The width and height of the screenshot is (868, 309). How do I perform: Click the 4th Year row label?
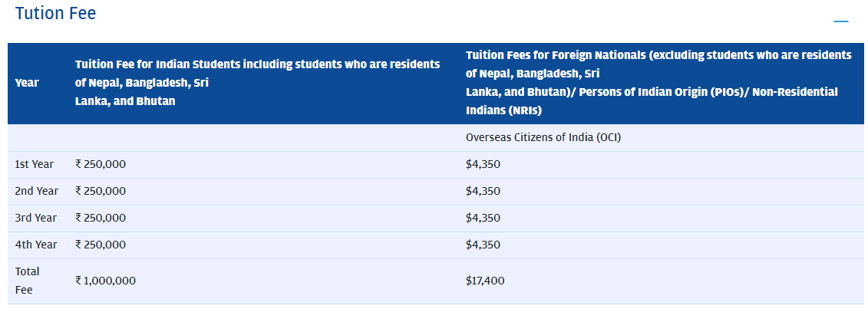coord(36,245)
